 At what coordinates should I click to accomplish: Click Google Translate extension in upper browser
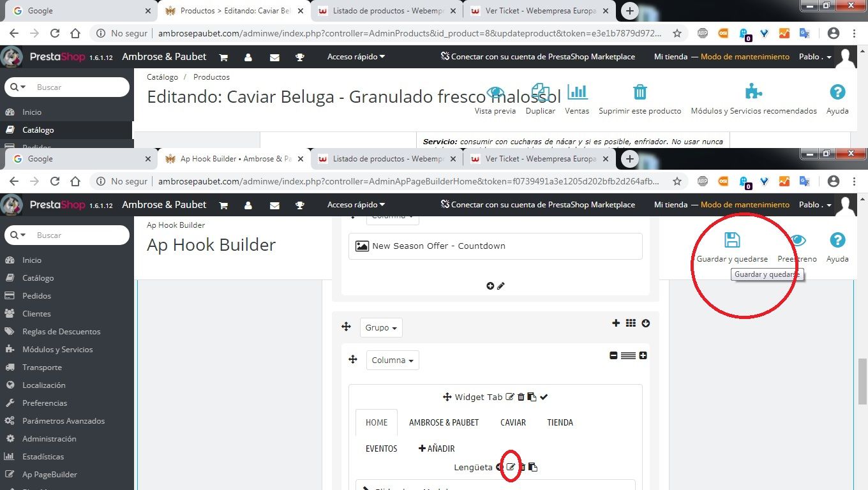(804, 33)
